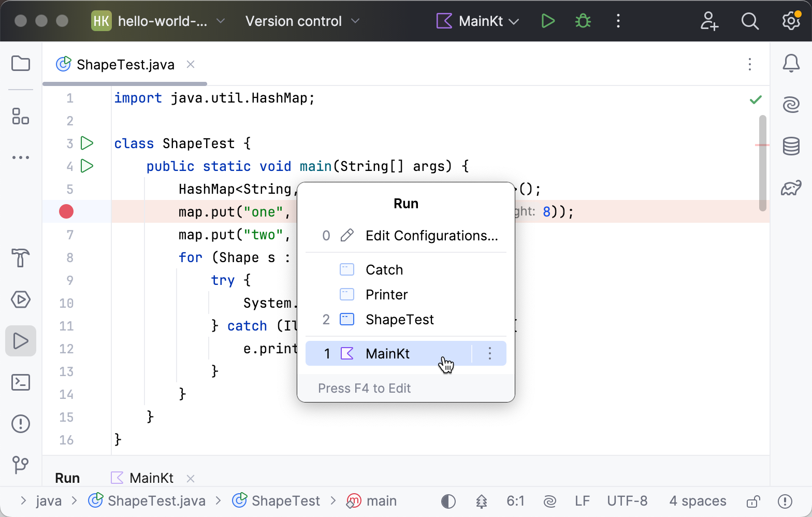Expand the MainKt run configuration selector

click(x=477, y=21)
